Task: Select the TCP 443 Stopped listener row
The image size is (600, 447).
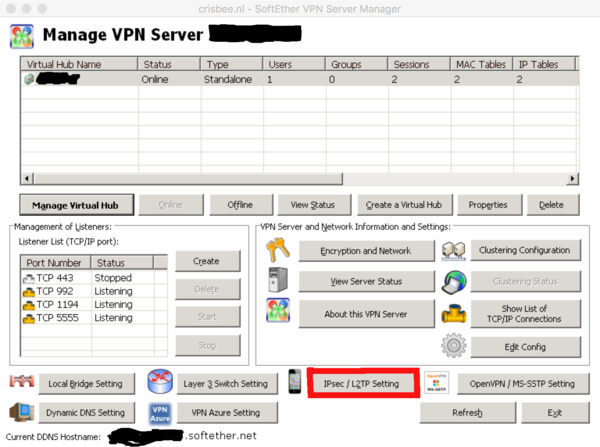Action: tap(94, 278)
